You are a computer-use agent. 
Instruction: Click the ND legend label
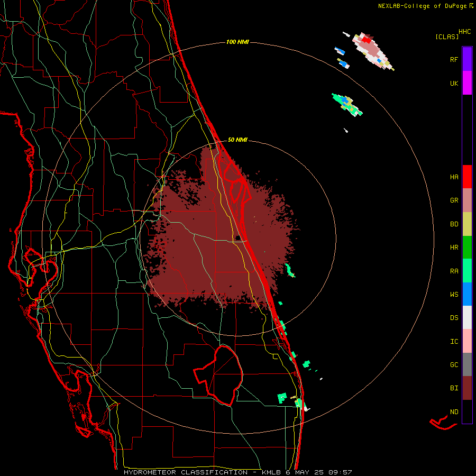[454, 412]
